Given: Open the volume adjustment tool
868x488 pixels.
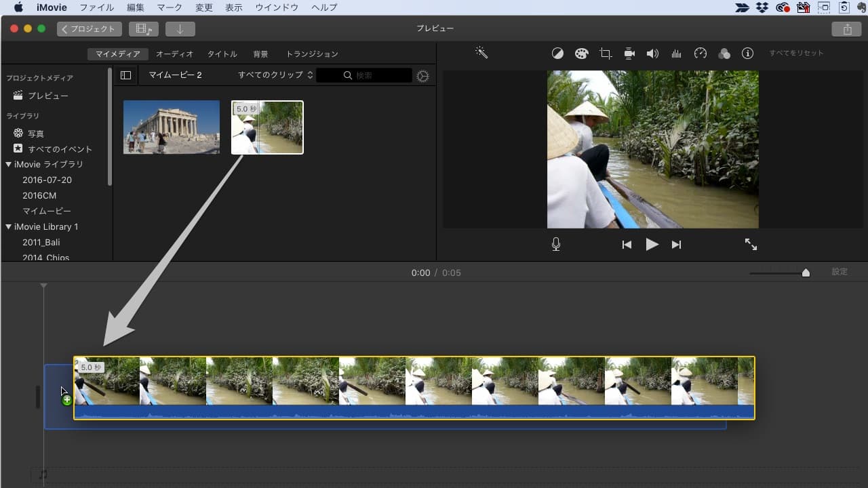Looking at the screenshot, I should 652,54.
